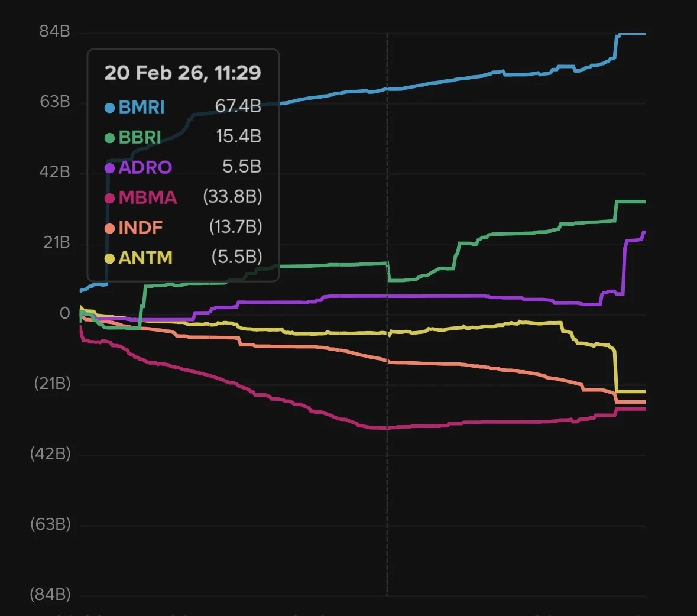Click the INDF ticker label
Screen dimensions: 697x616
pyautogui.click(x=140, y=228)
